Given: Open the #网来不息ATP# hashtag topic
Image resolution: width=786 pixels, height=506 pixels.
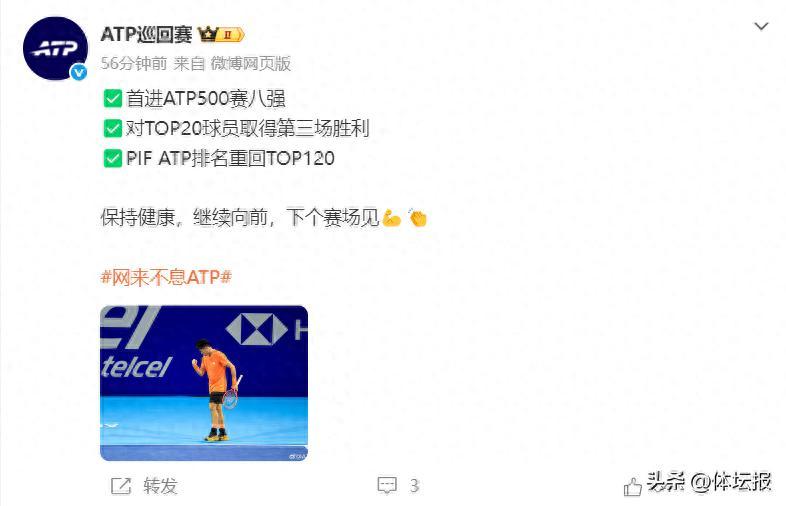Looking at the screenshot, I should pos(166,277).
